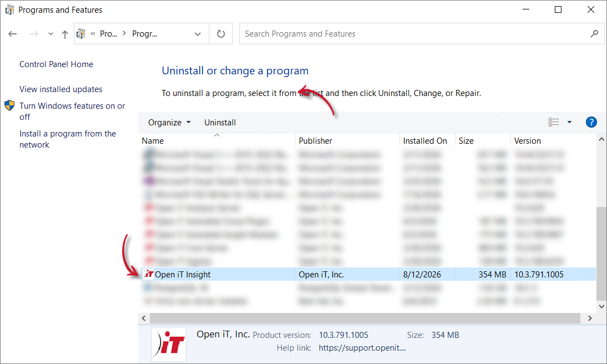
Task: Go back with the back arrow
Action: 12,34
